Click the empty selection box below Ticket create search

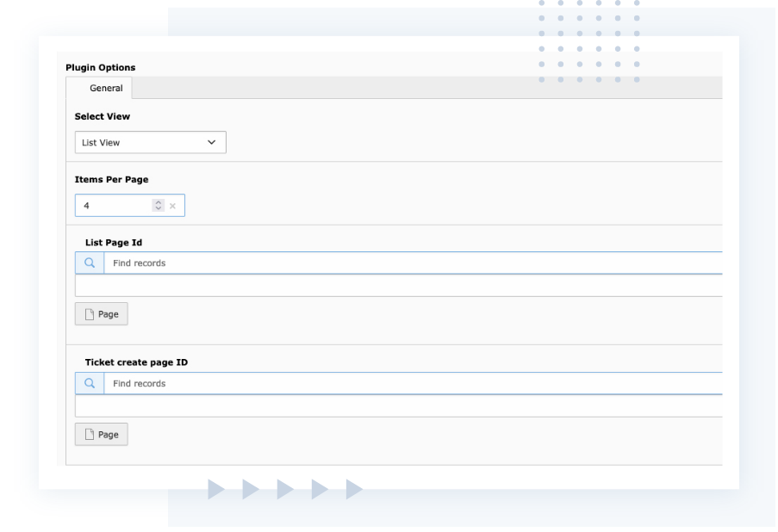pyautogui.click(x=398, y=406)
